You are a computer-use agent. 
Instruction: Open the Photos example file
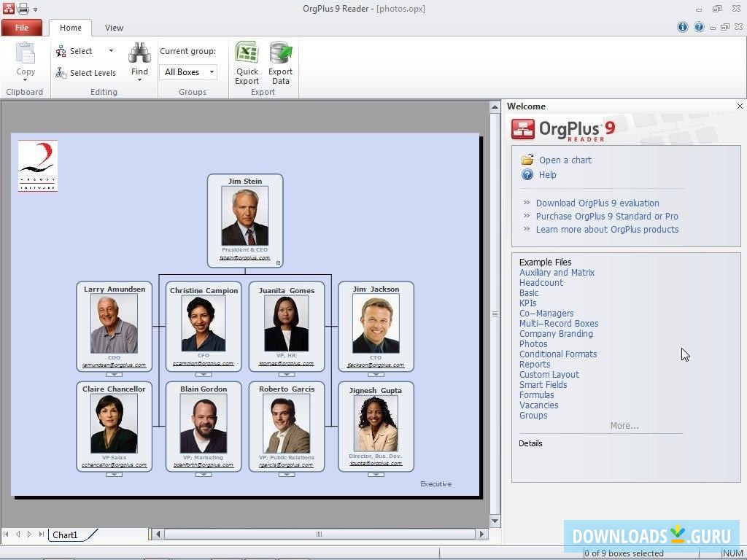coord(533,344)
